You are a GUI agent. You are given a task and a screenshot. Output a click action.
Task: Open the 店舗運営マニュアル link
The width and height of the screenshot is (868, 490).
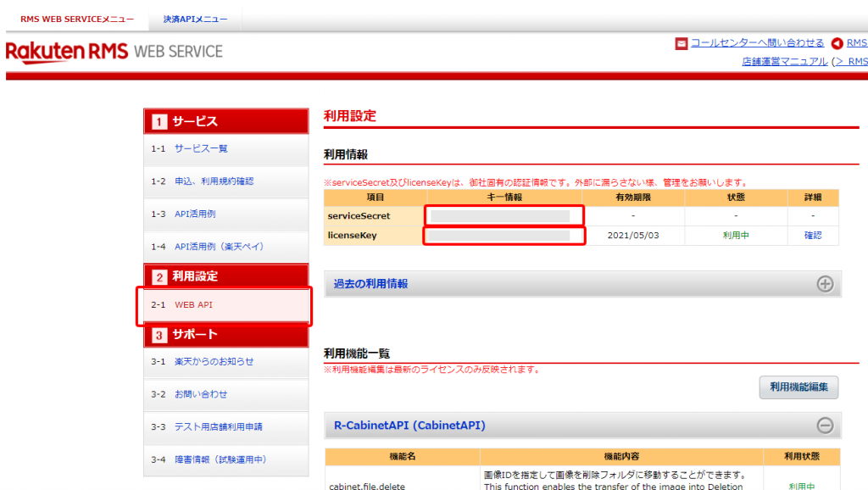784,61
